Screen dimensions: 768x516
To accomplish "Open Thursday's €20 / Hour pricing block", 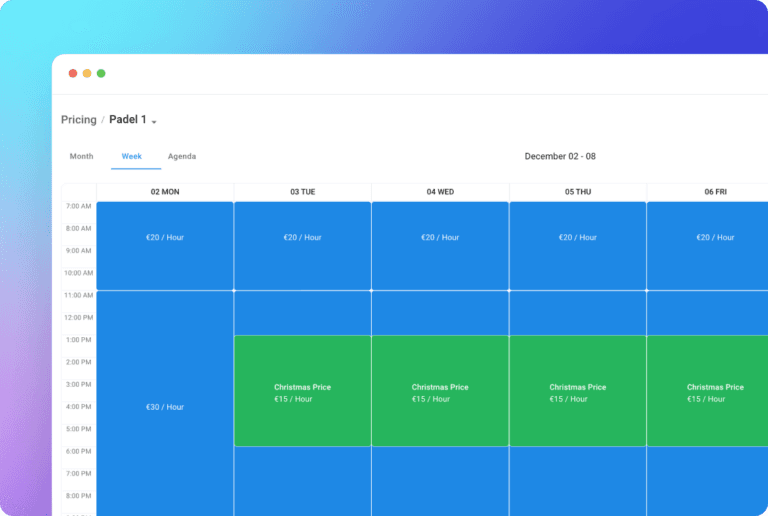I will click(577, 246).
